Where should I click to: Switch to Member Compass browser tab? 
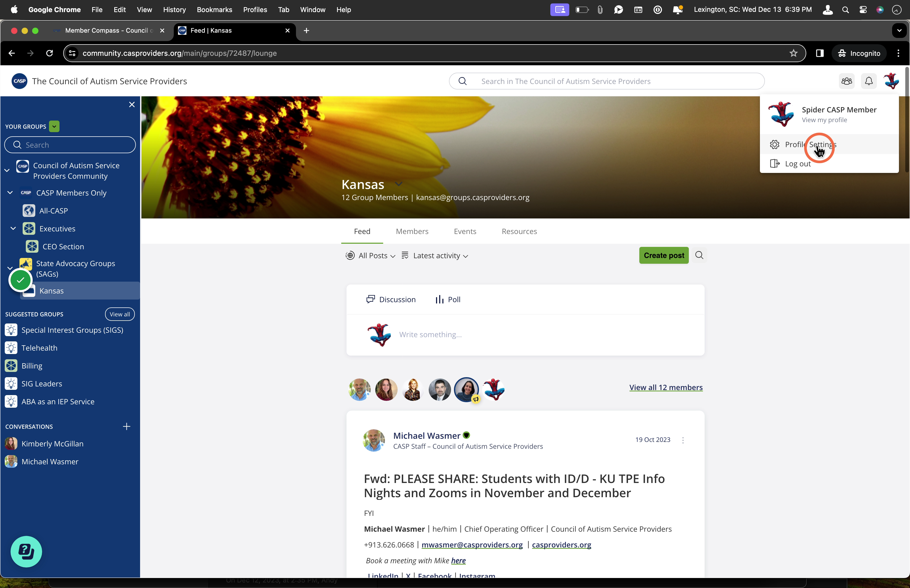109,31
